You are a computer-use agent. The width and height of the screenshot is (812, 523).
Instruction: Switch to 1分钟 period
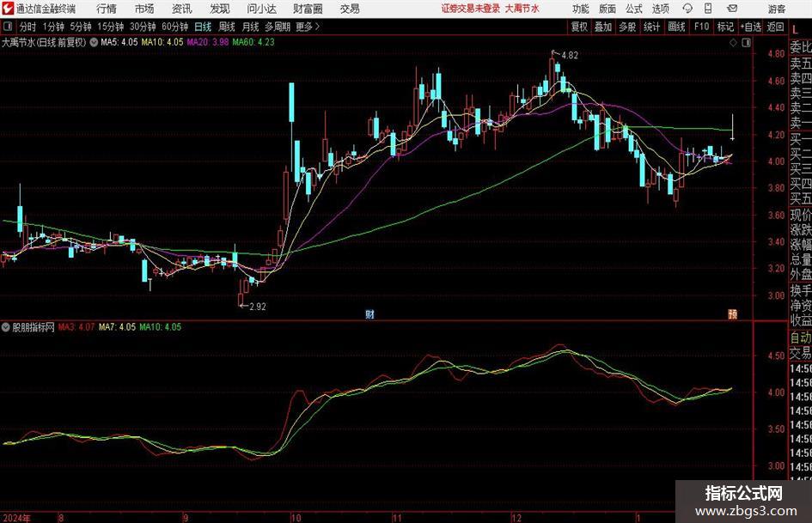click(53, 27)
